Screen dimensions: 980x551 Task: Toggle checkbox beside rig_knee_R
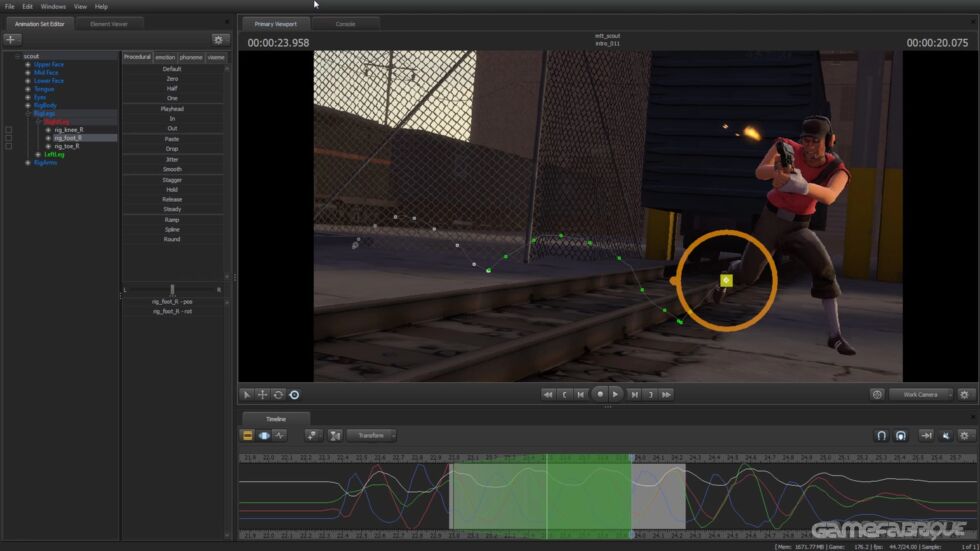tap(9, 130)
